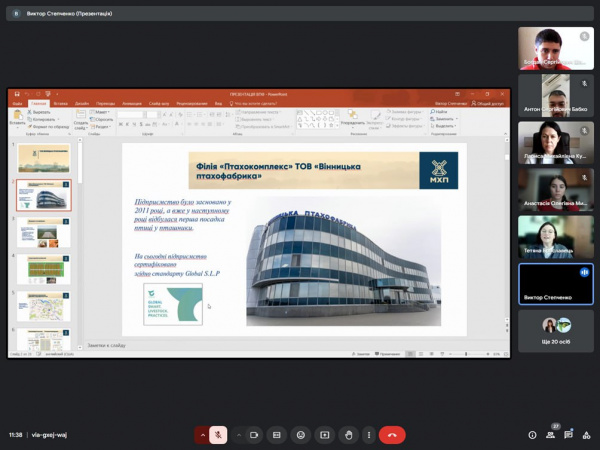The width and height of the screenshot is (600, 450).
Task: Click Undo arrow in Quick Access Toolbar
Action: click(x=27, y=94)
